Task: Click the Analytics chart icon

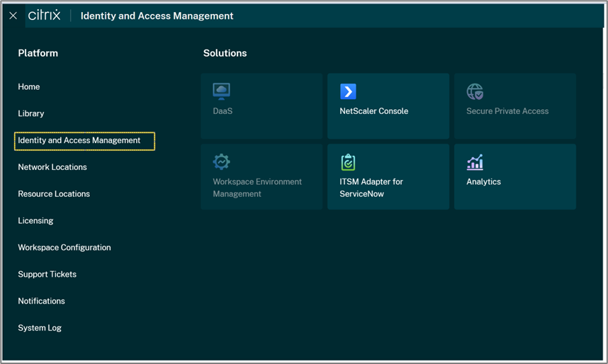Action: coord(475,162)
